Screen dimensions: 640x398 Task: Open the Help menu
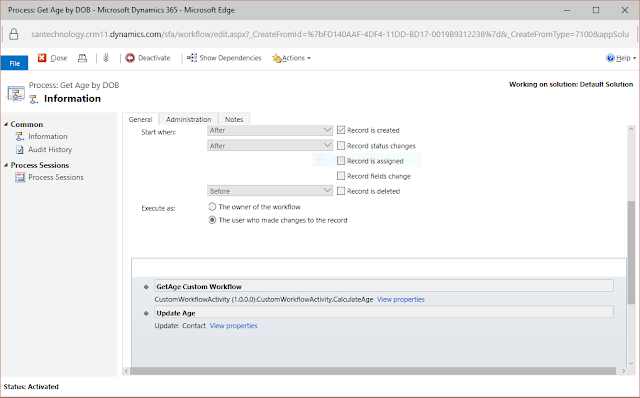click(621, 58)
